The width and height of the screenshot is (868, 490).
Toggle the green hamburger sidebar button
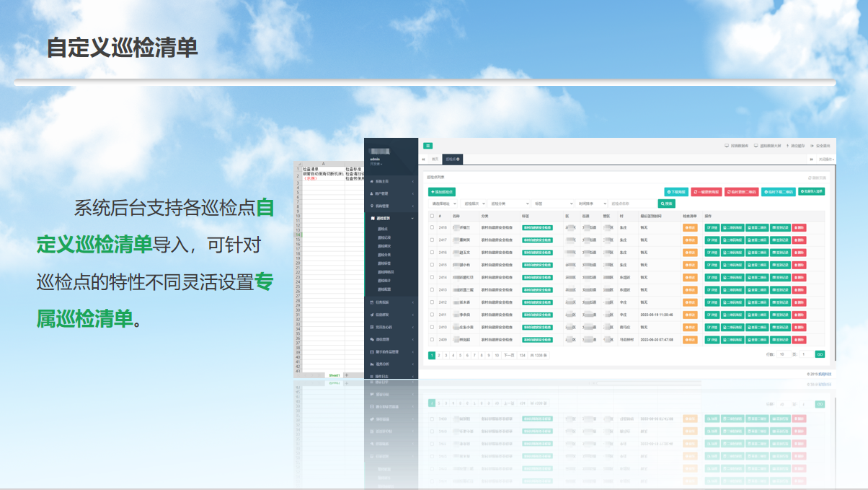(x=428, y=146)
